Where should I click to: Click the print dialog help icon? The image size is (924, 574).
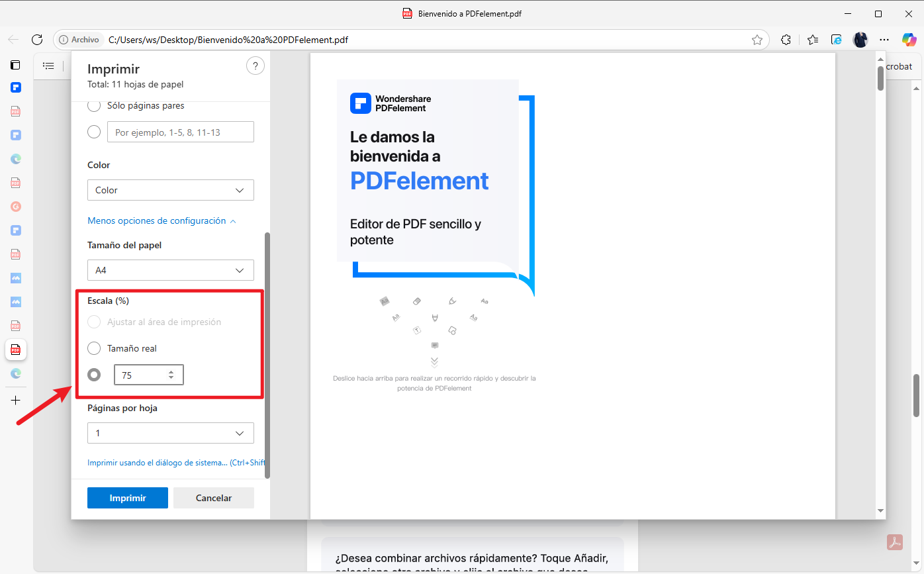[255, 66]
